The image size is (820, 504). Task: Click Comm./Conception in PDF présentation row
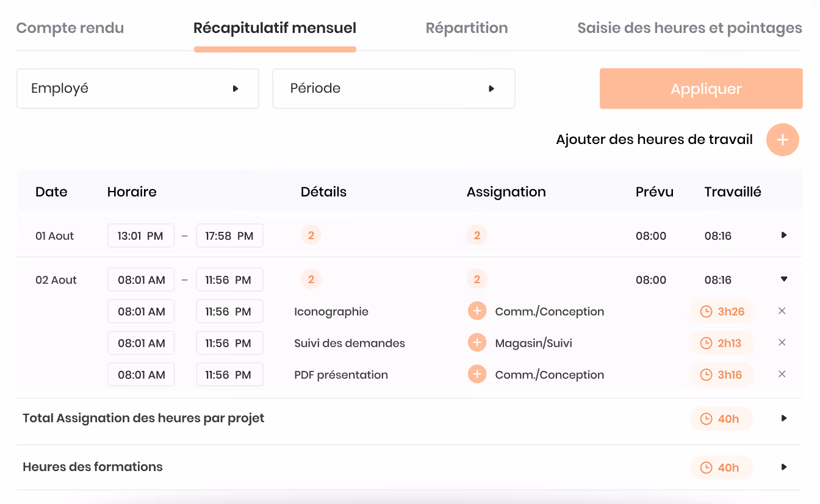(550, 375)
